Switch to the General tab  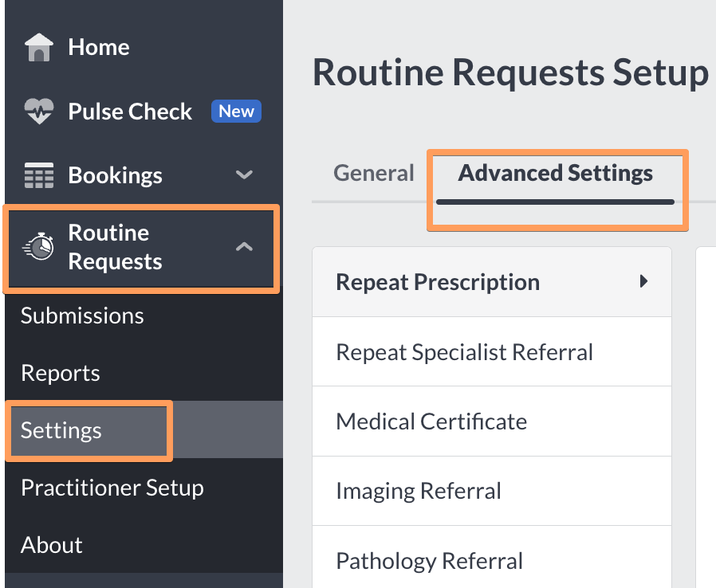click(374, 172)
